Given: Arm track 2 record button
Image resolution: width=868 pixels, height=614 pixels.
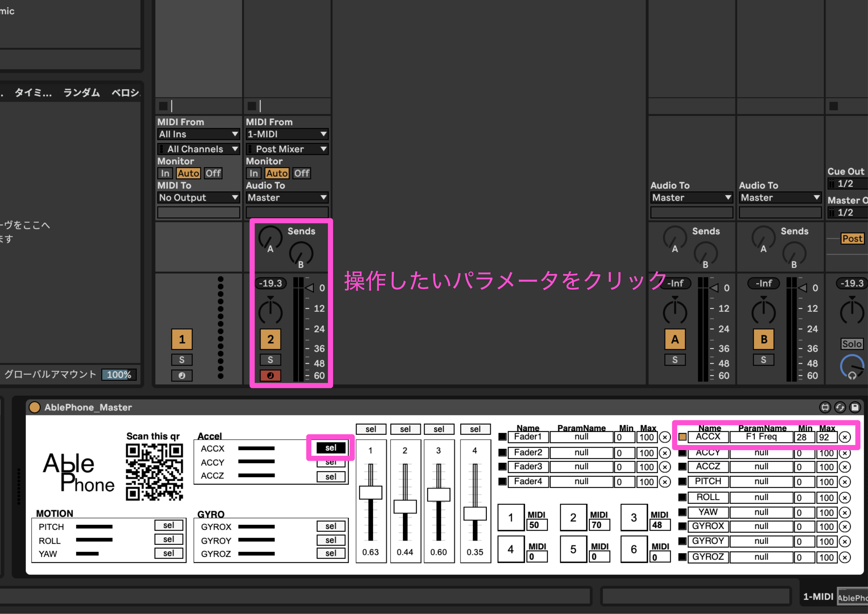Looking at the screenshot, I should click(x=270, y=375).
